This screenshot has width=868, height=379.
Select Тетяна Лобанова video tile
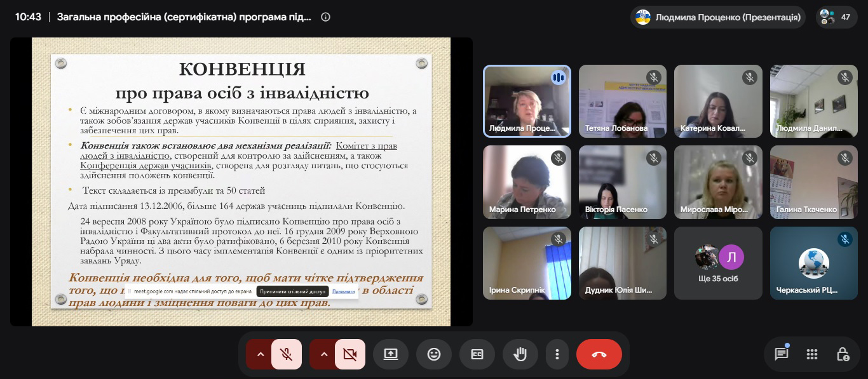(x=623, y=101)
